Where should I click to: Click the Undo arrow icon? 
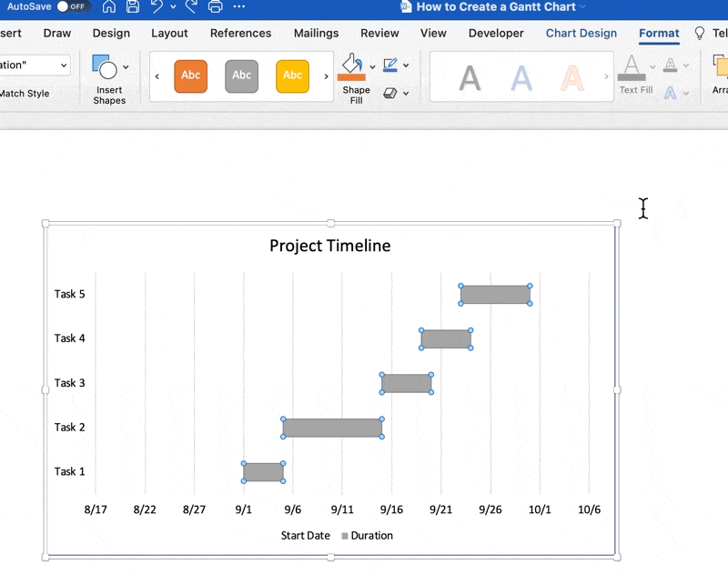coord(157,6)
